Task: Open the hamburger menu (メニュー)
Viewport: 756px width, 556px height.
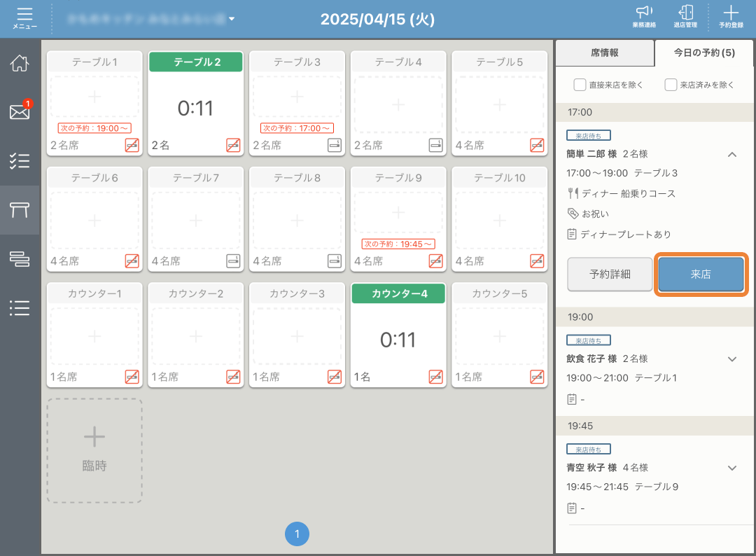Action: [x=24, y=18]
